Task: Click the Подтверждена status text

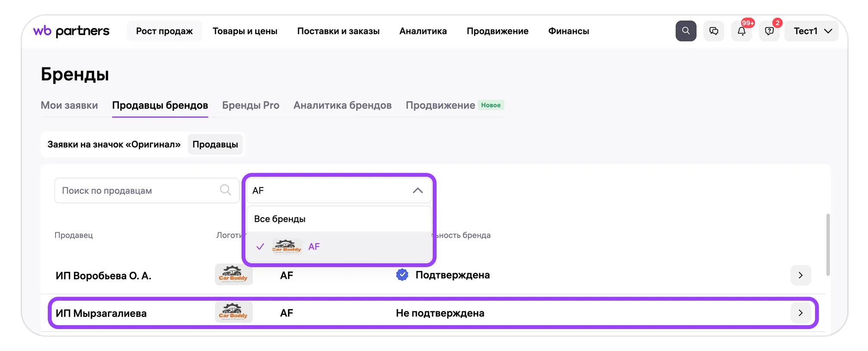Action: pyautogui.click(x=453, y=275)
